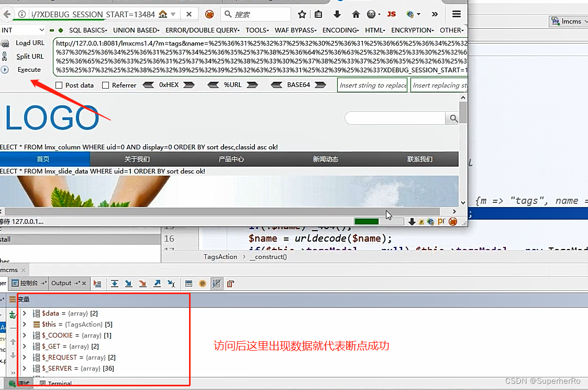Click the 首页 home navigation link
Viewport: 588px width, 390px height.
[x=43, y=159]
